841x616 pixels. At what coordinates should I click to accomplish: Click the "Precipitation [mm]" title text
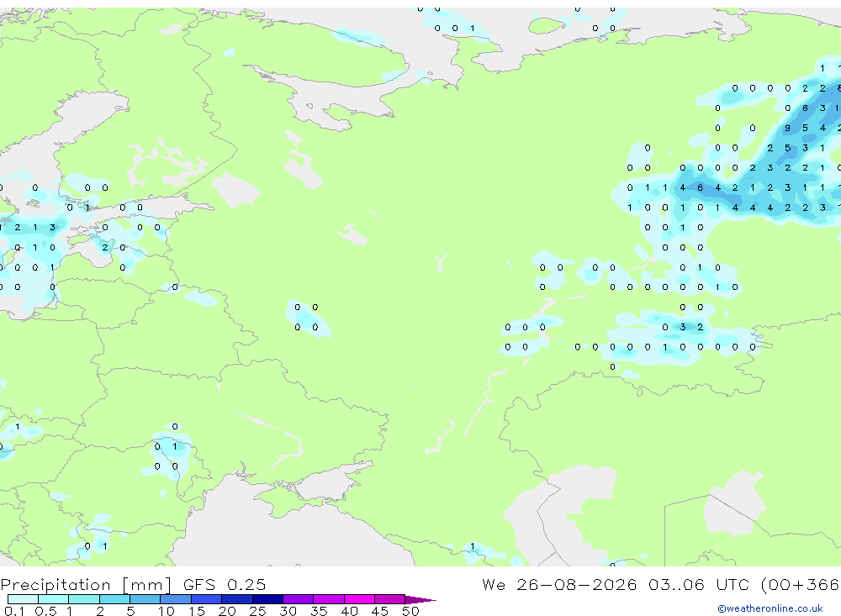86,585
